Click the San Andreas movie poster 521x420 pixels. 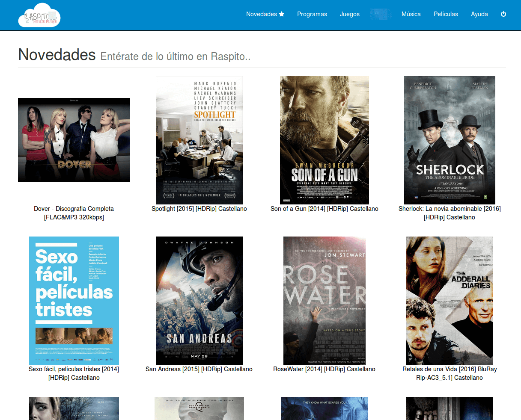point(199,300)
